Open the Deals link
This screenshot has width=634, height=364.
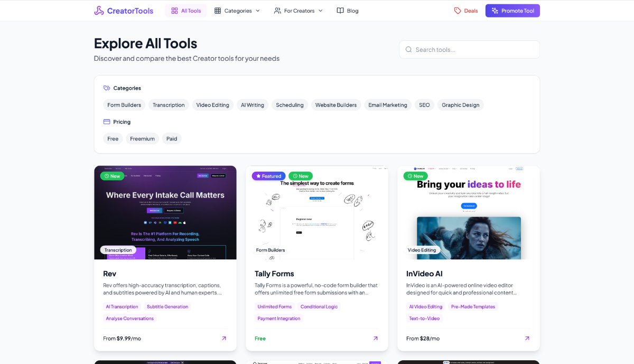click(x=466, y=11)
